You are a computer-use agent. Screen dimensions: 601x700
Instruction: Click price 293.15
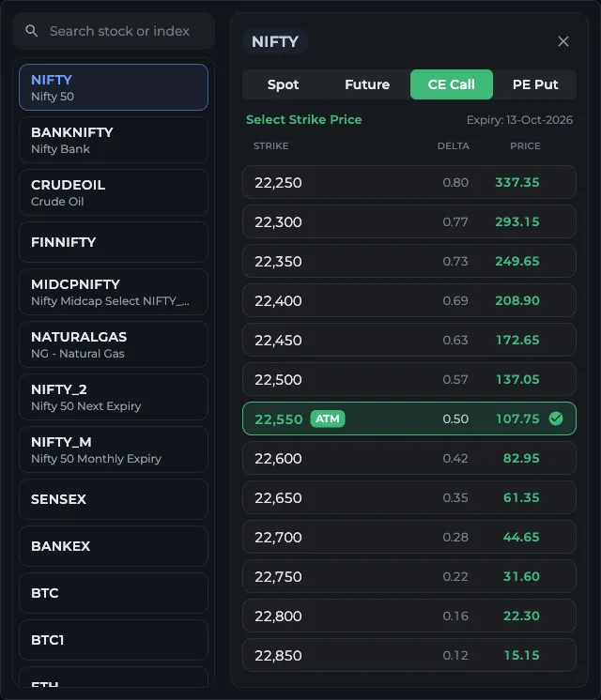click(x=517, y=221)
